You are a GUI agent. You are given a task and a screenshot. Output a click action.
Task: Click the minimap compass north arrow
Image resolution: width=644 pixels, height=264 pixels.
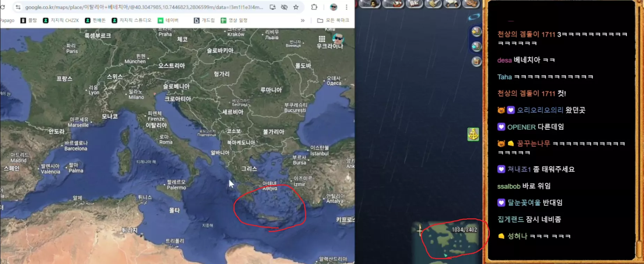(420, 231)
